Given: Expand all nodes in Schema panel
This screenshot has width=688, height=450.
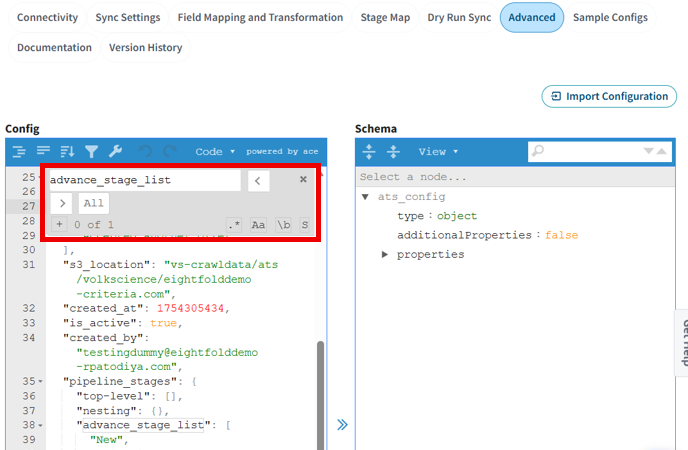Looking at the screenshot, I should (369, 152).
